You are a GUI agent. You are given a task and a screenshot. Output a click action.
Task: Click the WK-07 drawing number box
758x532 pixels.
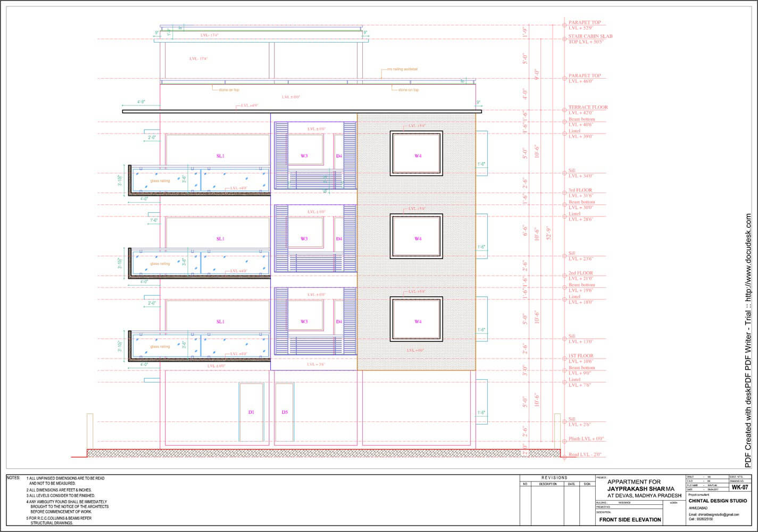tap(739, 487)
